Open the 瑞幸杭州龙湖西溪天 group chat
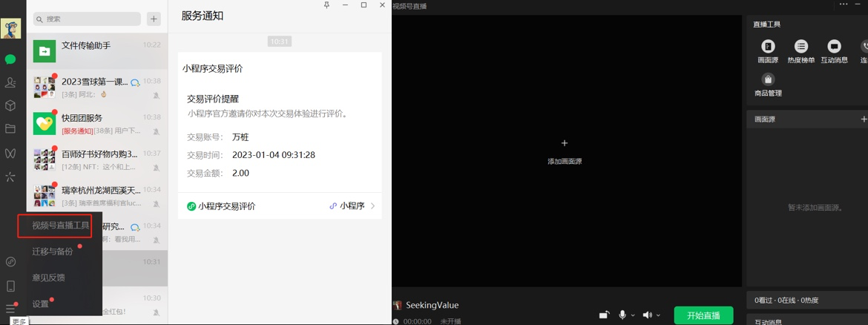This screenshot has width=868, height=325. [x=97, y=195]
